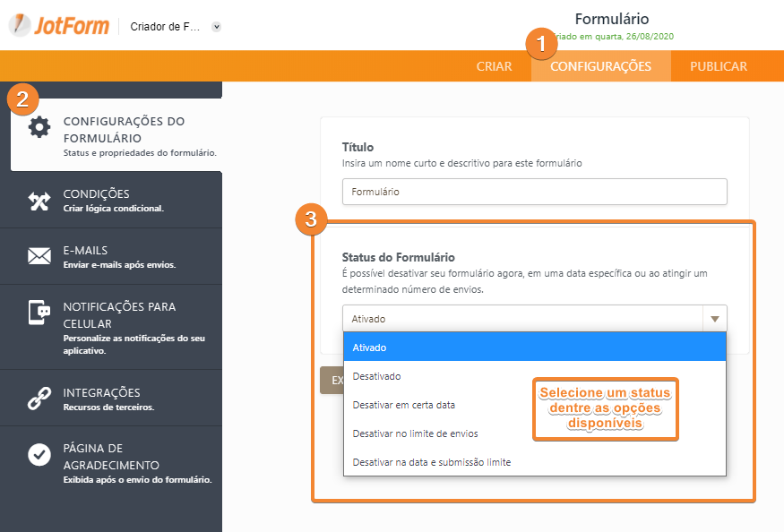Image resolution: width=784 pixels, height=532 pixels.
Task: Select the Configurações tab
Action: click(x=600, y=66)
